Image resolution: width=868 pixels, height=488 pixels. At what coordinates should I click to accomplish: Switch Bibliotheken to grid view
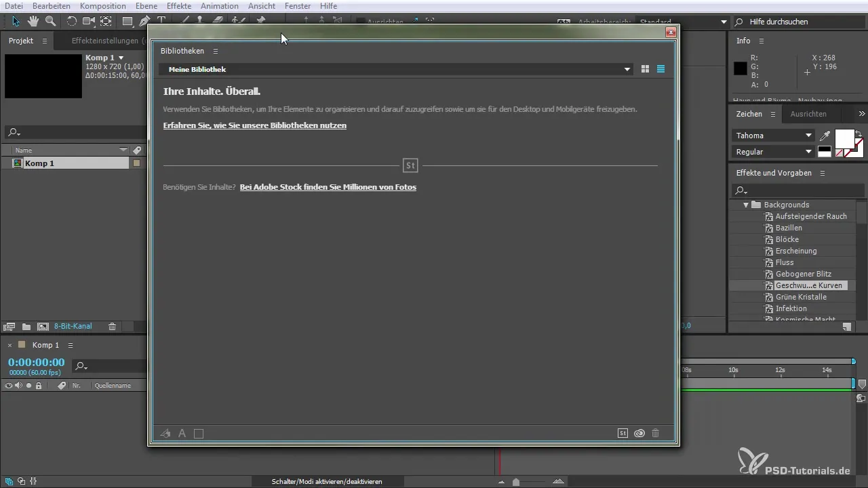[x=645, y=69]
